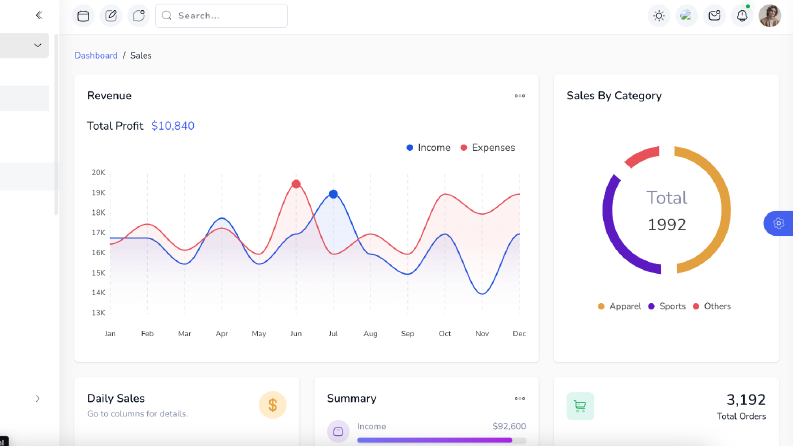The image size is (793, 446).
Task: Expand the sidebar dropdown chevron
Action: pyautogui.click(x=37, y=45)
